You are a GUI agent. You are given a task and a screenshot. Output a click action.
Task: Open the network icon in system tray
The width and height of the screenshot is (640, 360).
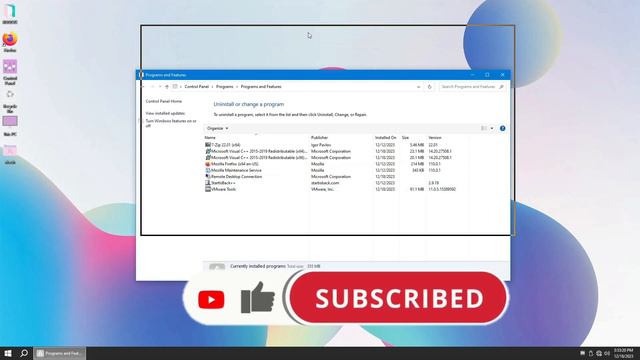click(x=599, y=353)
